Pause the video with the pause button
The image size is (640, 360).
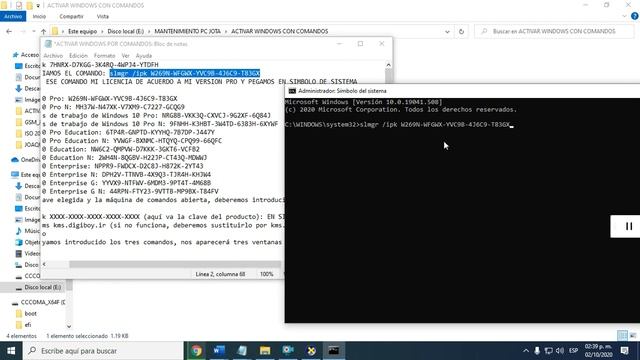click(x=629, y=226)
